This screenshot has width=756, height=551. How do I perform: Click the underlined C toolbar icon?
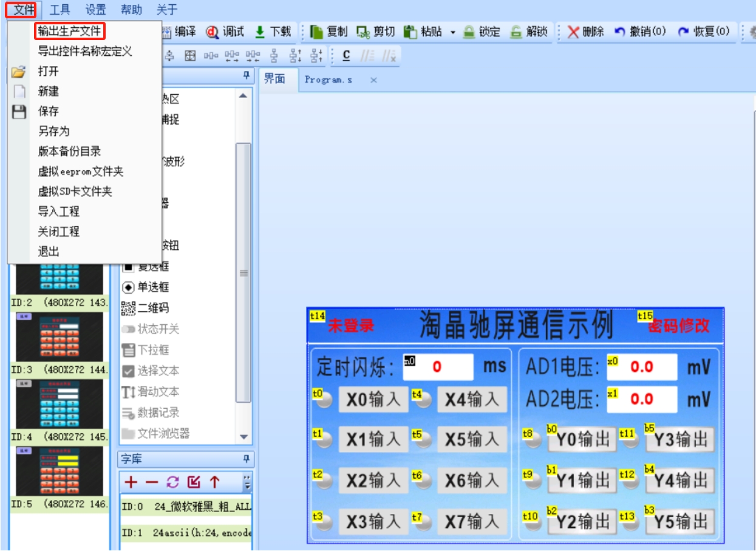pos(346,56)
